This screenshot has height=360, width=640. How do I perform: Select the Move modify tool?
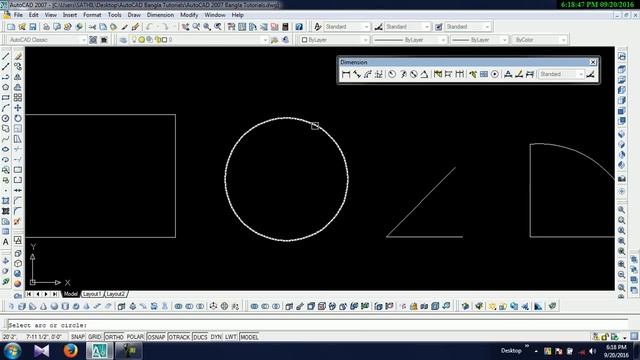pyautogui.click(x=18, y=108)
